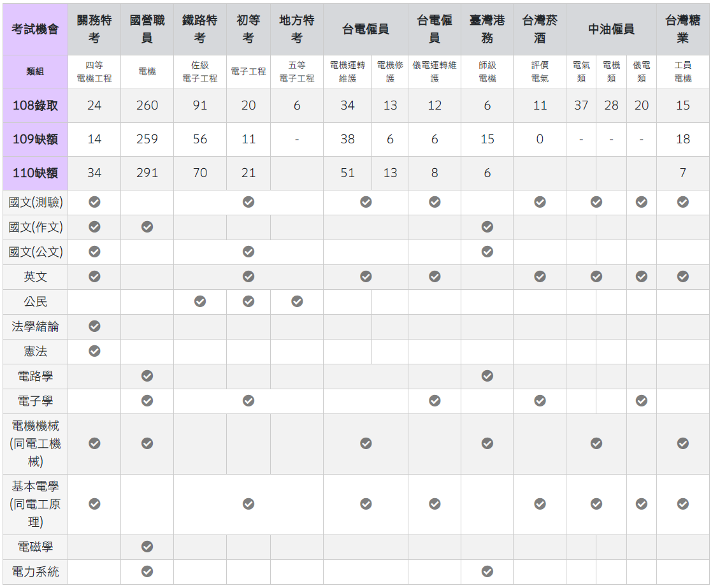Click the value 260 in 108錄取 row
Viewport: 713px width, 588px height.
[x=147, y=106]
